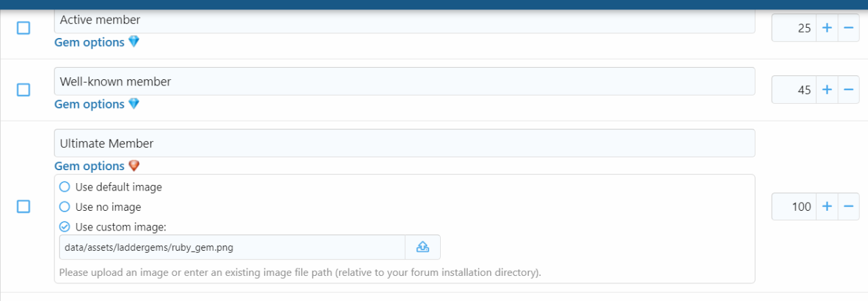Collapse Gem options under Ultimate Member
This screenshot has width=868, height=301.
[90, 166]
